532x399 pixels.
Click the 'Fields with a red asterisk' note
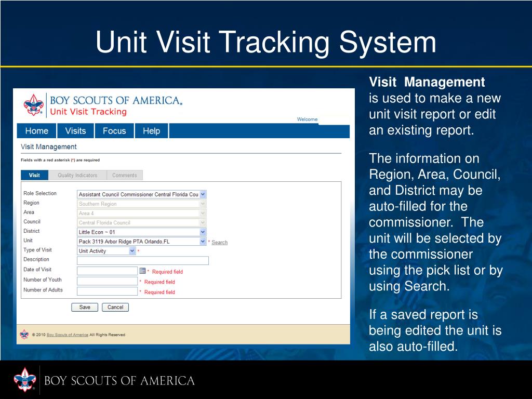pos(60,160)
